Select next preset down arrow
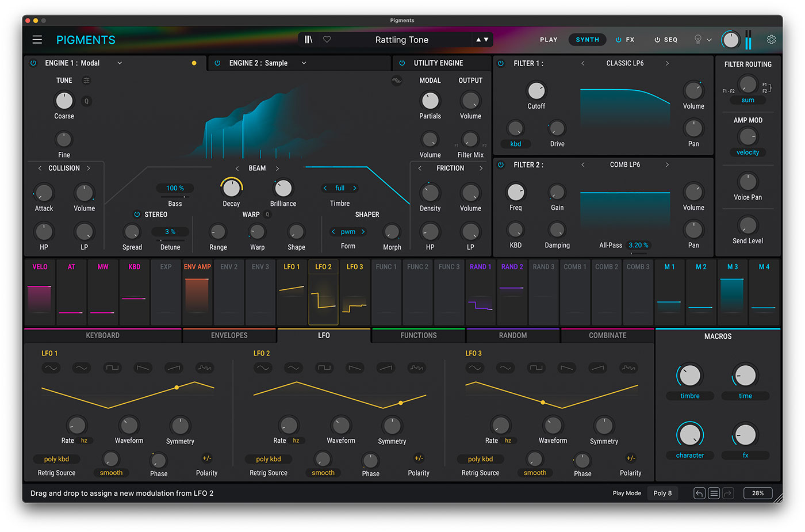Screen dimensions: 805x532 [x=486, y=40]
